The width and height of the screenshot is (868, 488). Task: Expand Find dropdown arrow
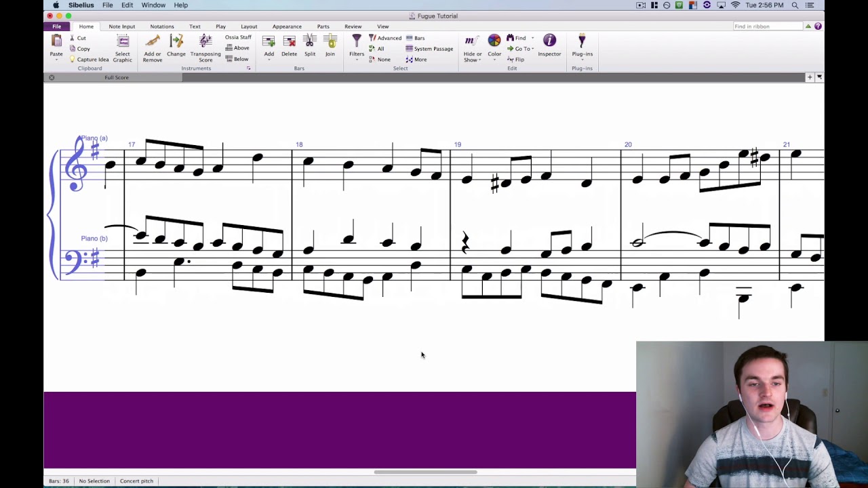point(532,38)
